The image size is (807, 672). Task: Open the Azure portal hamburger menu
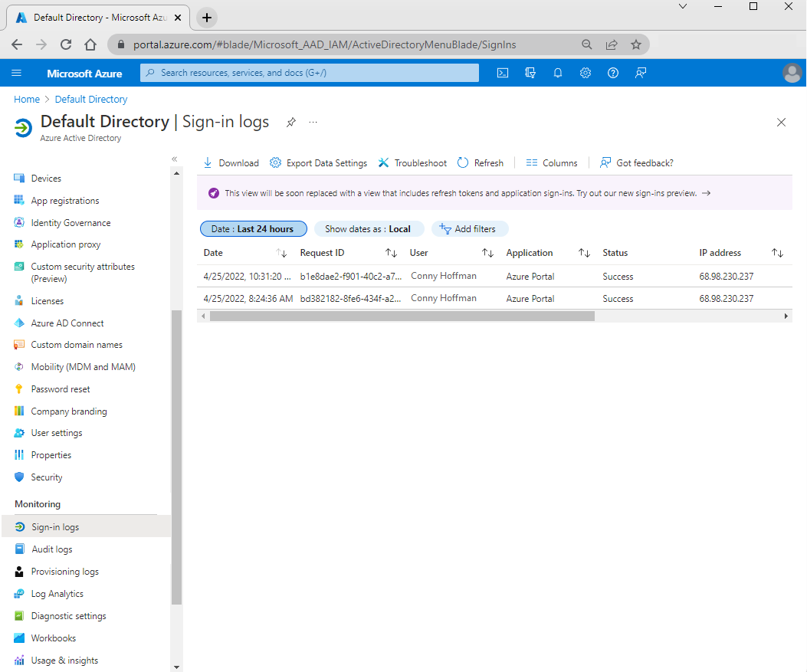tap(16, 73)
